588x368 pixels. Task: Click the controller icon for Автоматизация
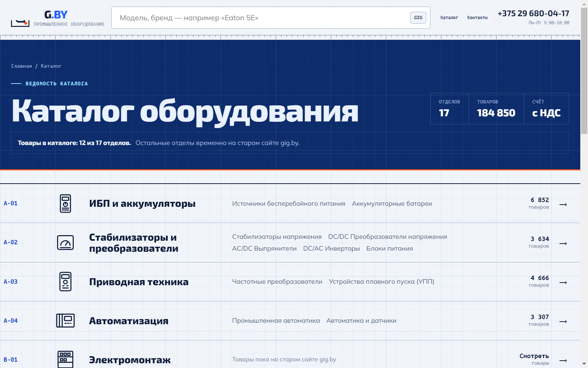click(x=65, y=321)
